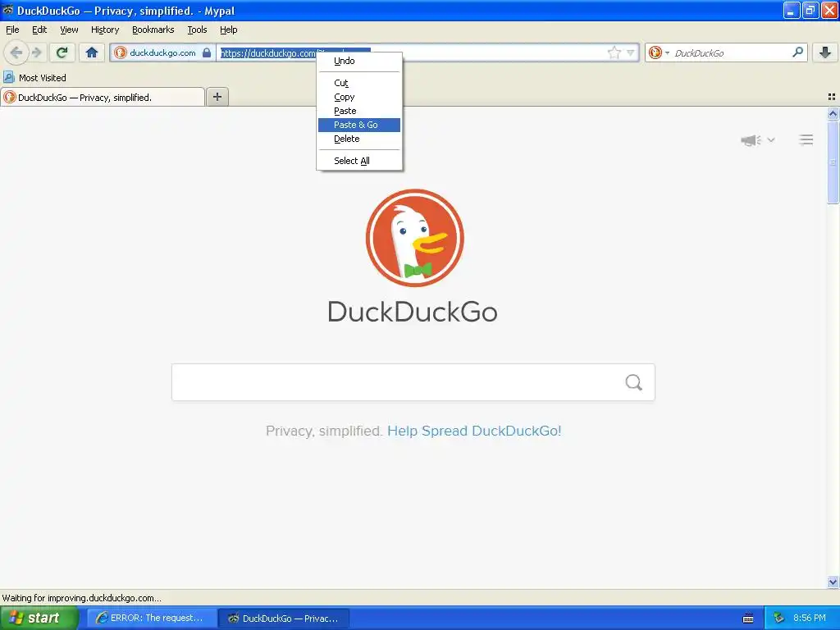Open the History menu
Screen dimensions: 840x630
coord(104,30)
